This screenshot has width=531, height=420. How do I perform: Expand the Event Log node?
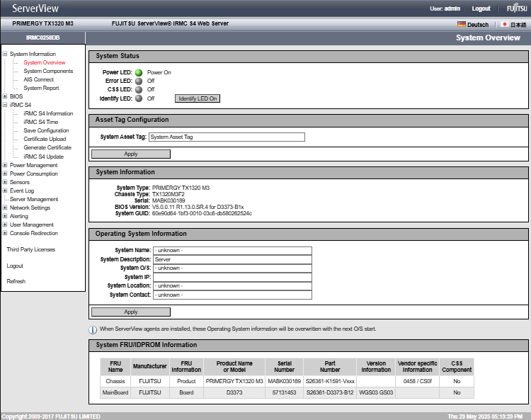point(5,191)
